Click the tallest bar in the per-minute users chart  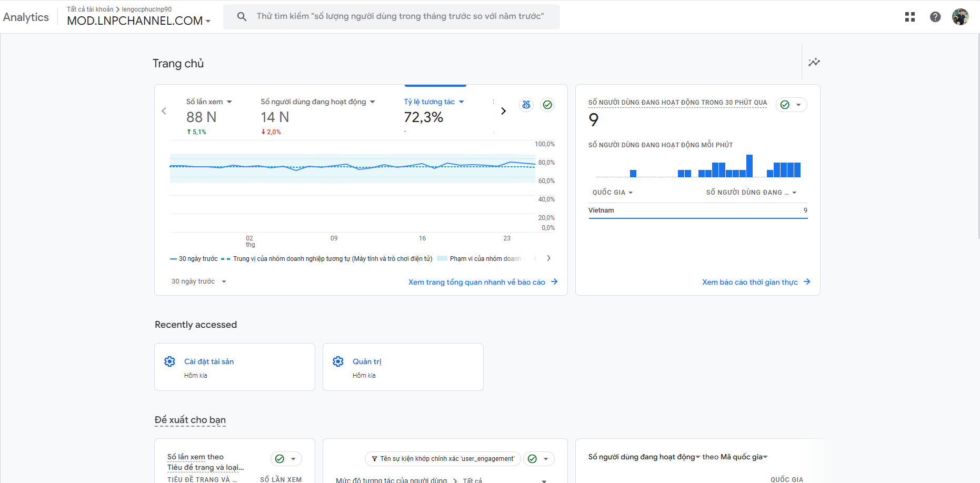coord(749,166)
